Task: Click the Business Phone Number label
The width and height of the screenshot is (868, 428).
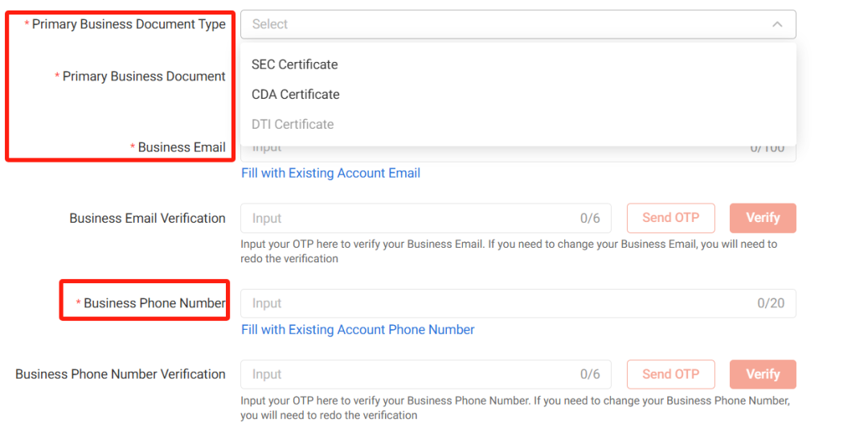Action: [154, 303]
